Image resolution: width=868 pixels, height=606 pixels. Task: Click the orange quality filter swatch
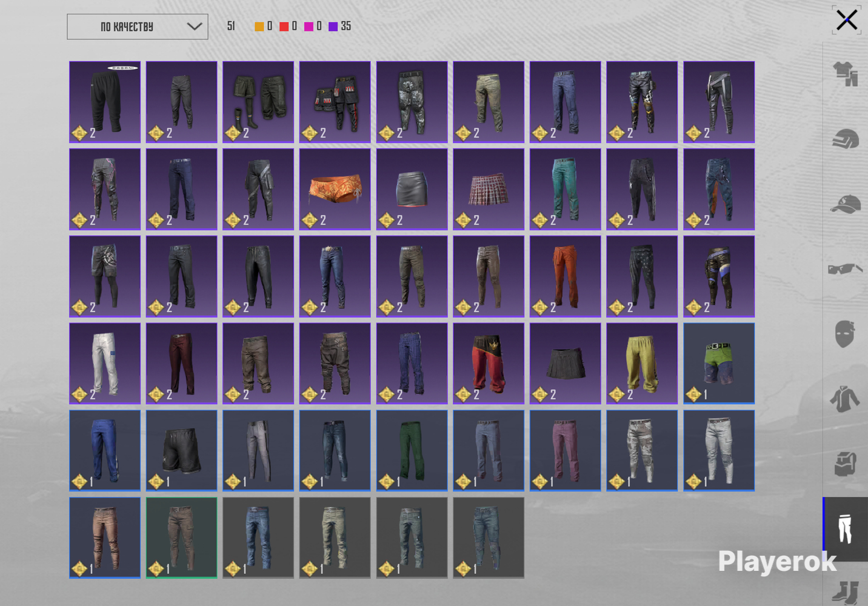[x=259, y=26]
